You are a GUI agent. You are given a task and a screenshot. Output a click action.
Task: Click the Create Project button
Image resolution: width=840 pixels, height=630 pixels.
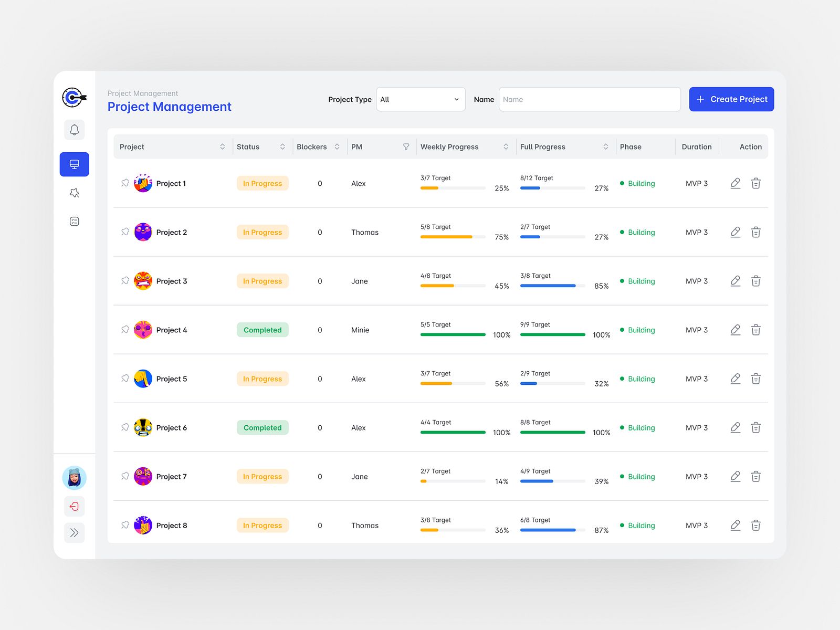click(731, 99)
